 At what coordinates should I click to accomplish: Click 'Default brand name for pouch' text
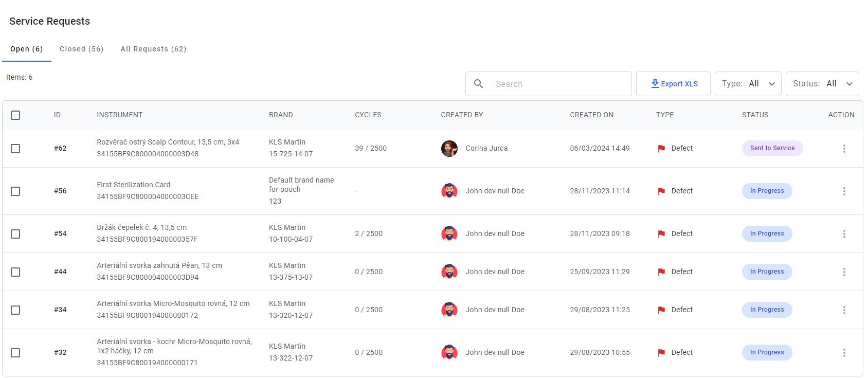(x=301, y=185)
